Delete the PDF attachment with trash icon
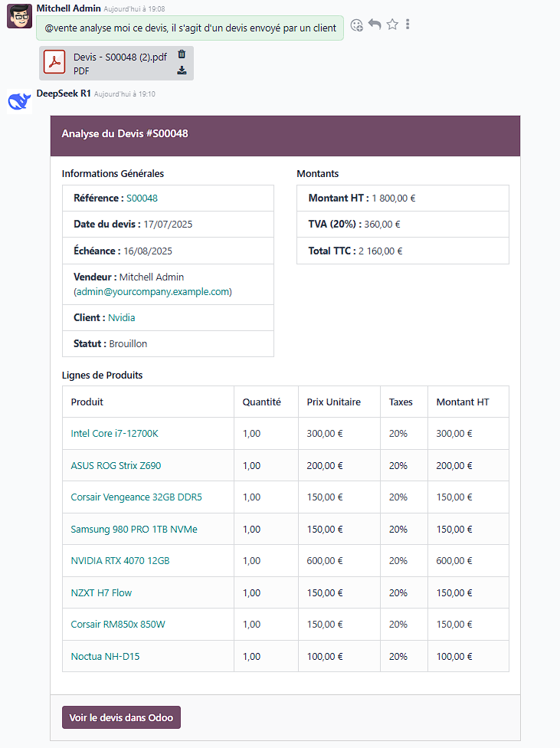This screenshot has height=748, width=560. point(182,54)
